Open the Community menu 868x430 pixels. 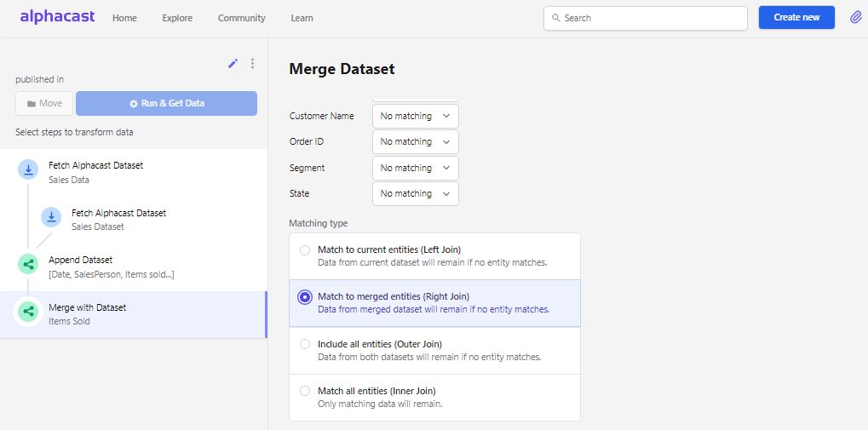point(241,18)
